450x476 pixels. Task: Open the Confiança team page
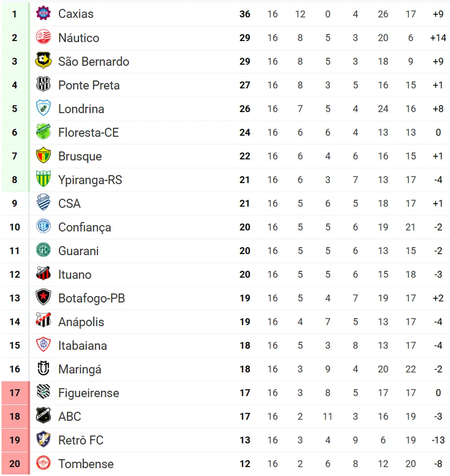click(84, 227)
